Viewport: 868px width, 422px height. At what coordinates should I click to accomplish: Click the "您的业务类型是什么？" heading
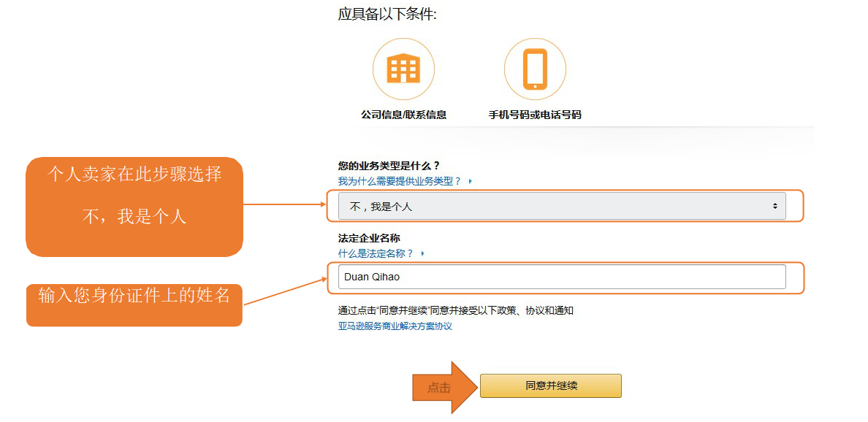(389, 166)
